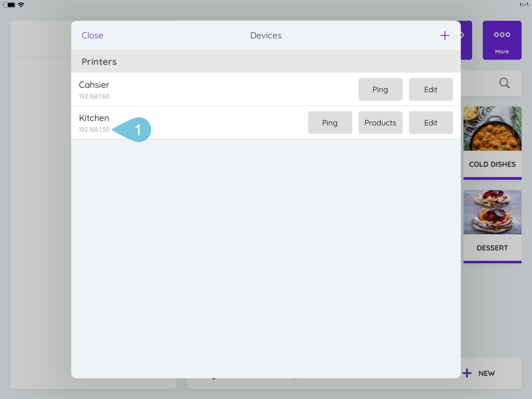Image resolution: width=532 pixels, height=399 pixels.
Task: Ping the Cahsier printer
Action: click(380, 89)
